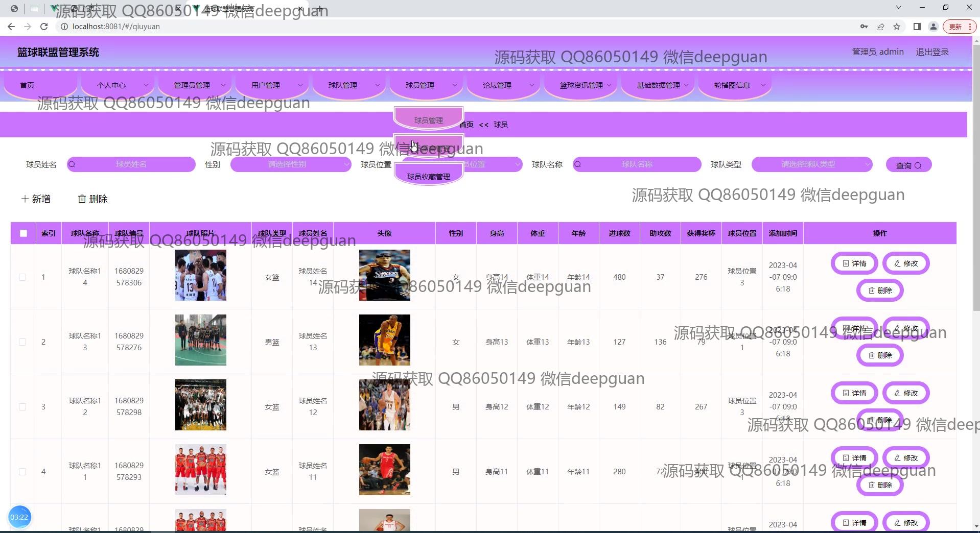Click the search icon in 球队名称 field

pos(578,164)
